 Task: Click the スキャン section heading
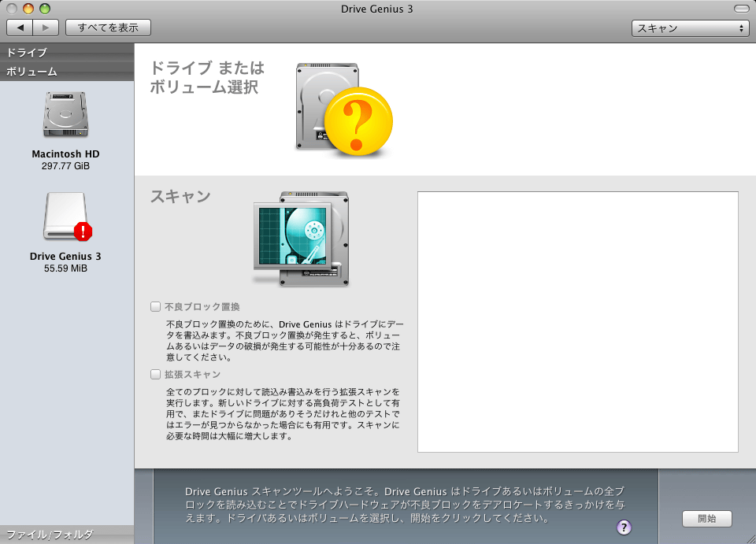coord(180,196)
